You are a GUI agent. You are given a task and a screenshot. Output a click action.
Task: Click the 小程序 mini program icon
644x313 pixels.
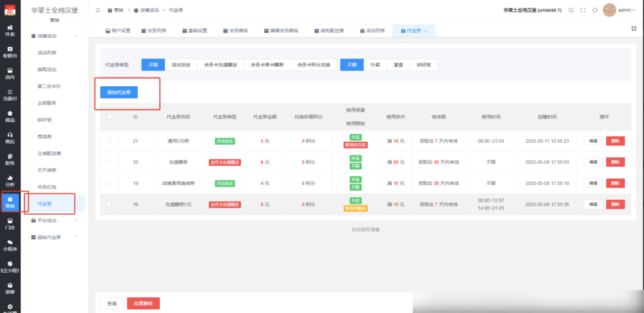click(10, 245)
